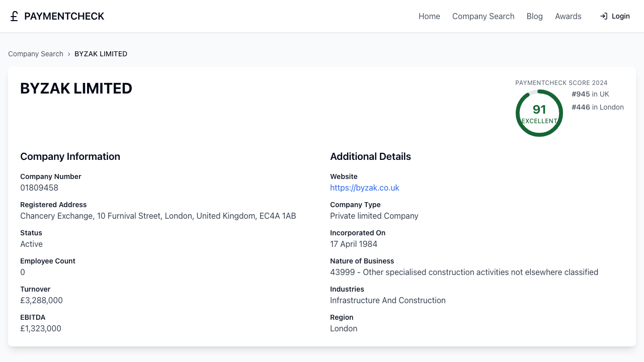Click the breadcrumb separator chevron
Viewport: 644px width, 362px height.
tap(69, 54)
